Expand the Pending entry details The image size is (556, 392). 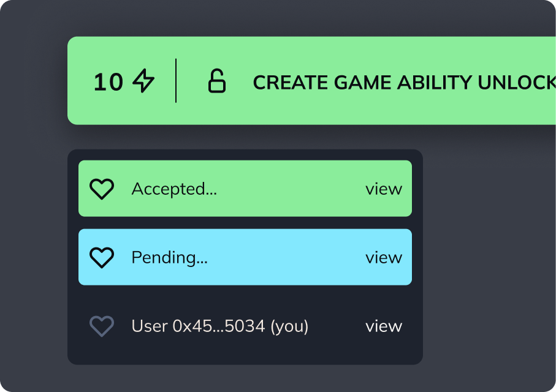click(x=385, y=257)
